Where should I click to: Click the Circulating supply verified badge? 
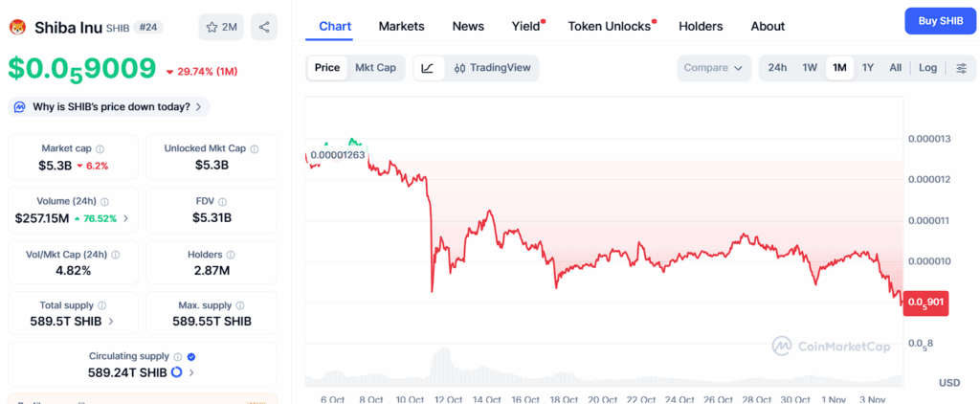(x=190, y=356)
